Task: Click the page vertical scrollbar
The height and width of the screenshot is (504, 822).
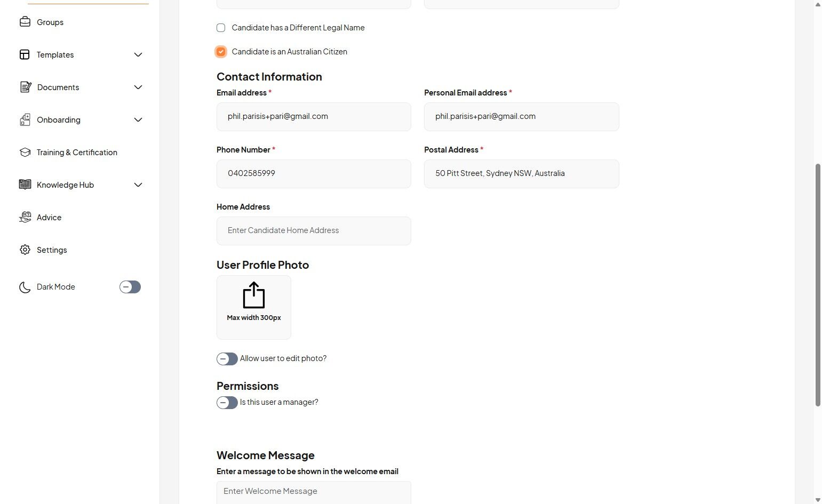Action: coord(818,285)
